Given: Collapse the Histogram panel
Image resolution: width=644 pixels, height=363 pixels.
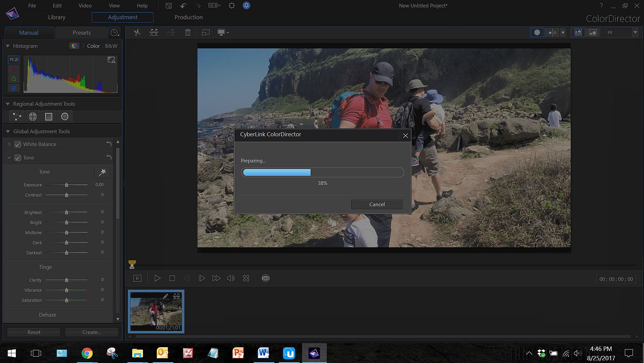Looking at the screenshot, I should [x=8, y=46].
